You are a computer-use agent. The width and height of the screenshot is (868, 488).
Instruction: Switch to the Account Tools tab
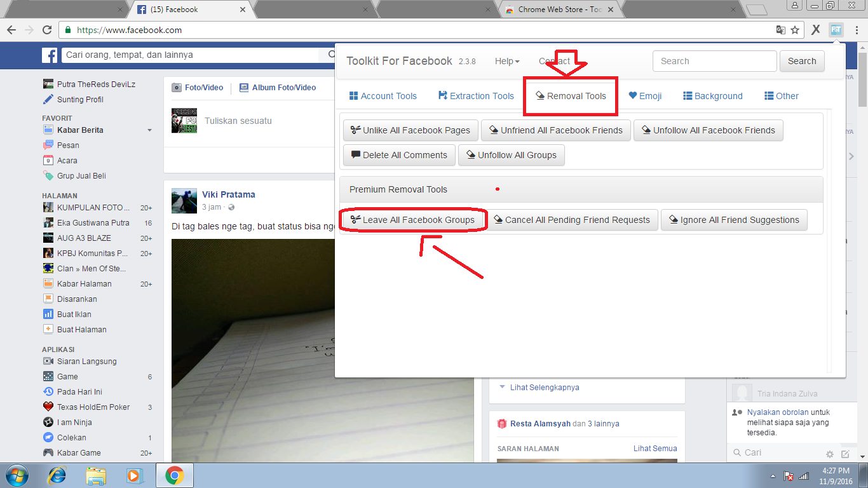pyautogui.click(x=383, y=96)
